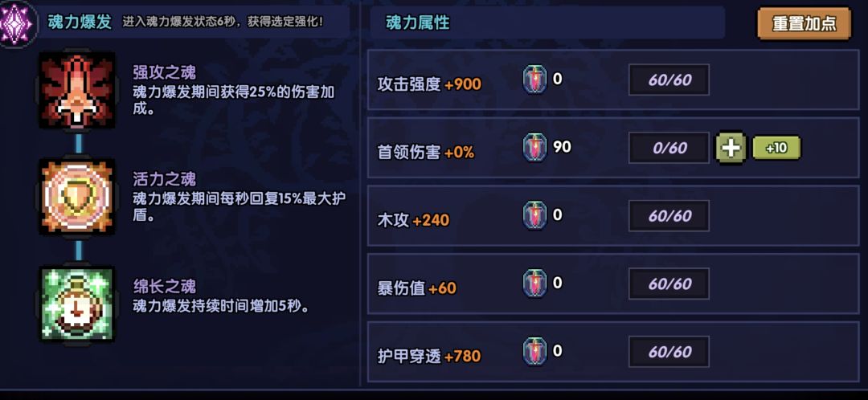Click the 0/60 points field for 首领伤害

pyautogui.click(x=669, y=148)
